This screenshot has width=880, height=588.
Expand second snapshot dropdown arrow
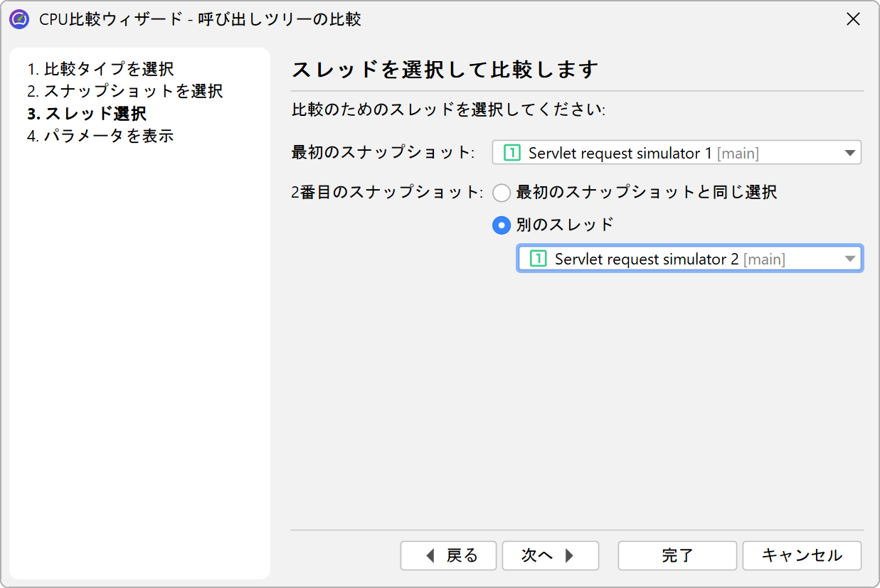click(x=850, y=259)
